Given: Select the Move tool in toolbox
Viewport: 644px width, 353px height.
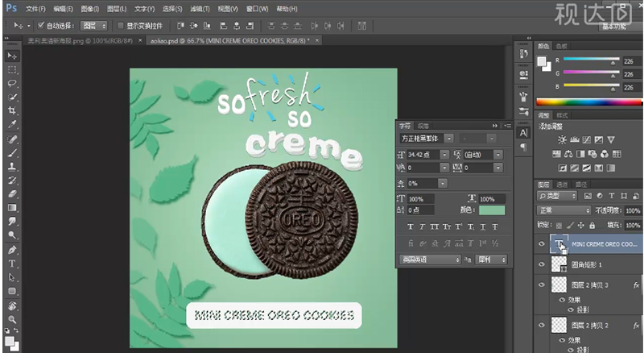Looking at the screenshot, I should pos(12,56).
